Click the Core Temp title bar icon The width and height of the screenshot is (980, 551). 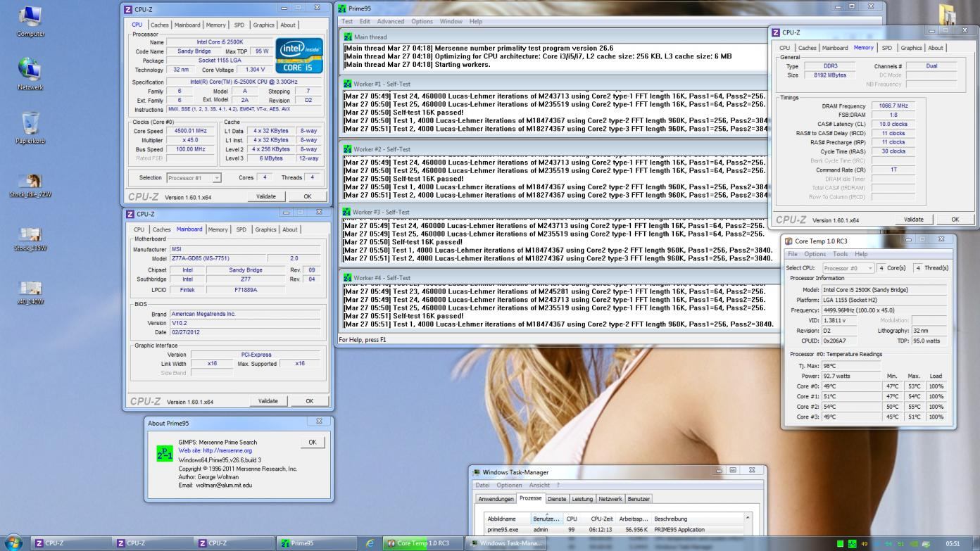coord(789,241)
